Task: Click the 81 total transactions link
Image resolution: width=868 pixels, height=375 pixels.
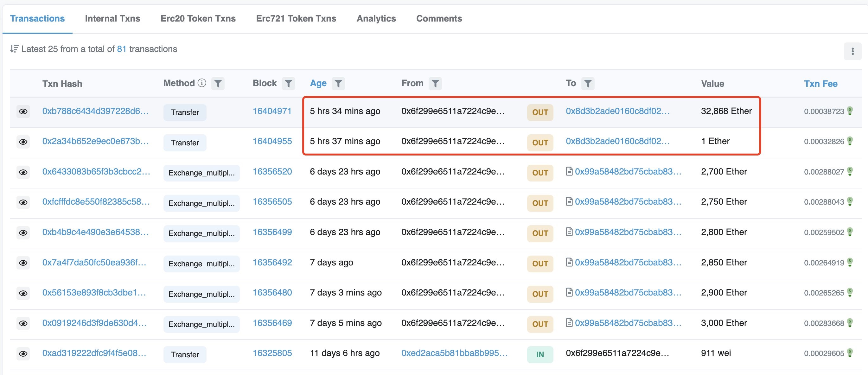Action: (121, 49)
